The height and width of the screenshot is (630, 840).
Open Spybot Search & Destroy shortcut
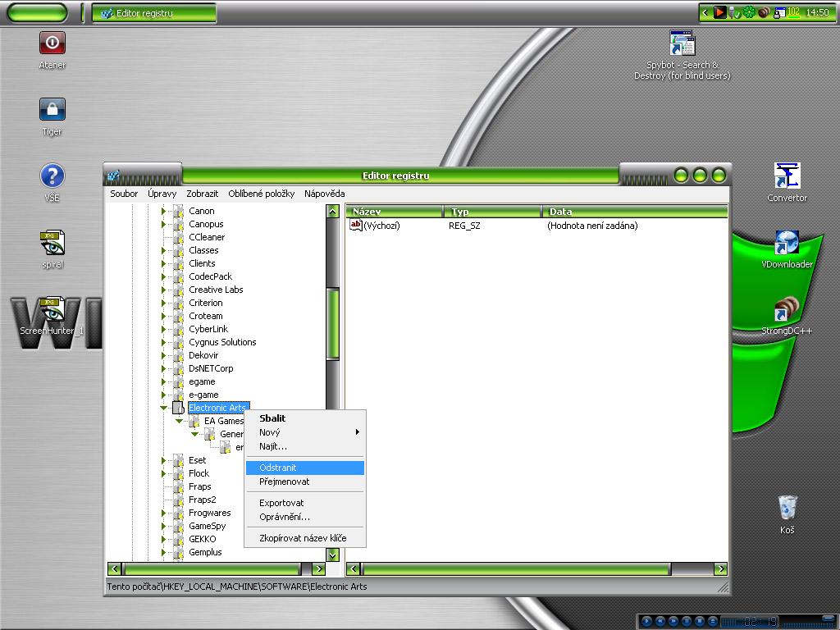pos(682,44)
